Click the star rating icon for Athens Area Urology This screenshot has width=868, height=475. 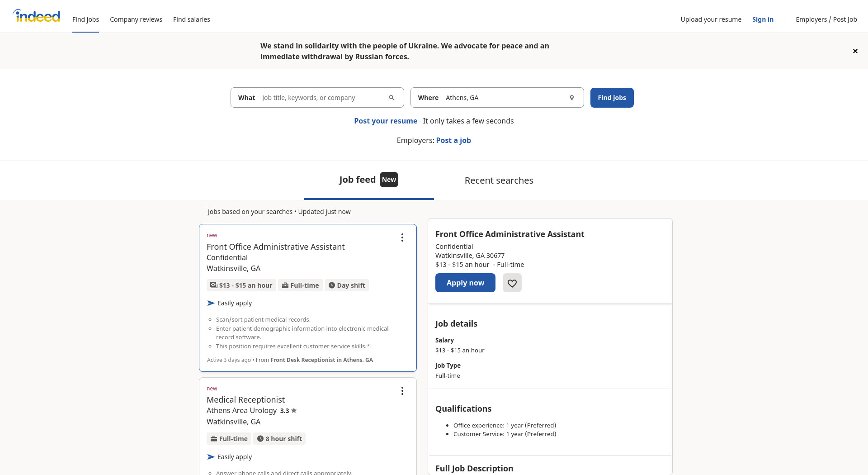pos(294,410)
